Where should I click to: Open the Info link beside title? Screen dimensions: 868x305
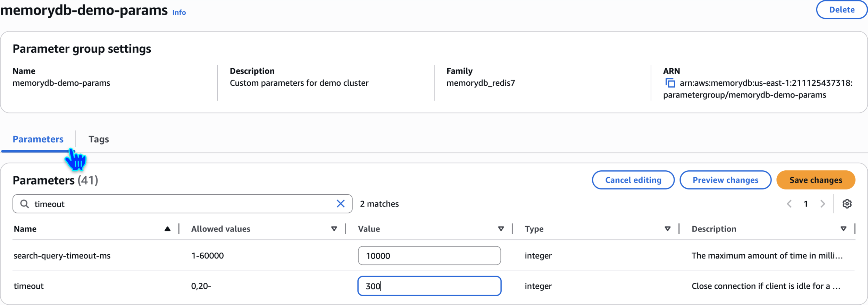click(x=179, y=12)
